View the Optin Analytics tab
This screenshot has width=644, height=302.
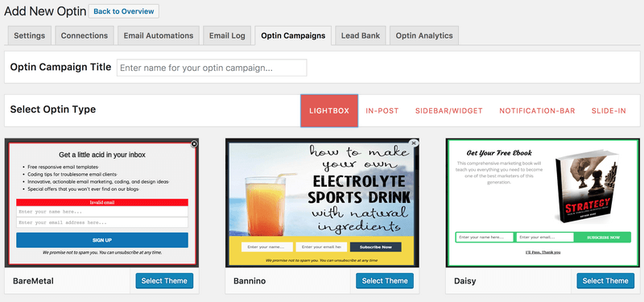click(x=424, y=35)
